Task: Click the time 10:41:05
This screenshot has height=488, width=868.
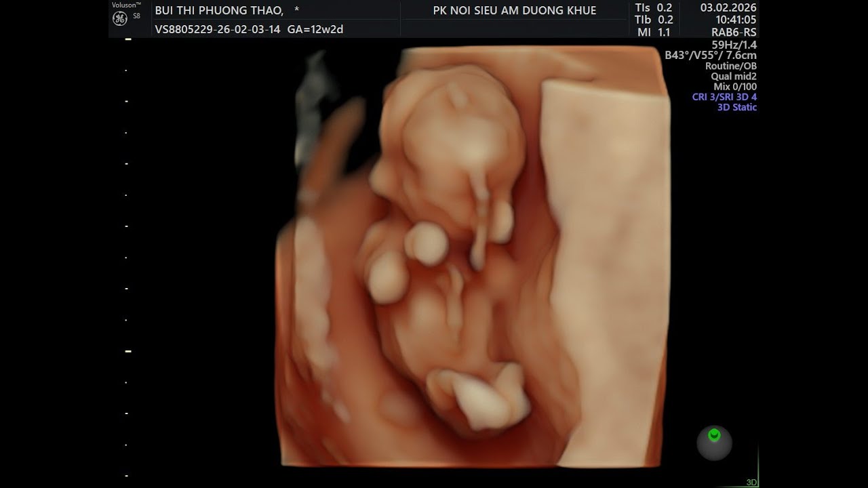Action: 734,20
